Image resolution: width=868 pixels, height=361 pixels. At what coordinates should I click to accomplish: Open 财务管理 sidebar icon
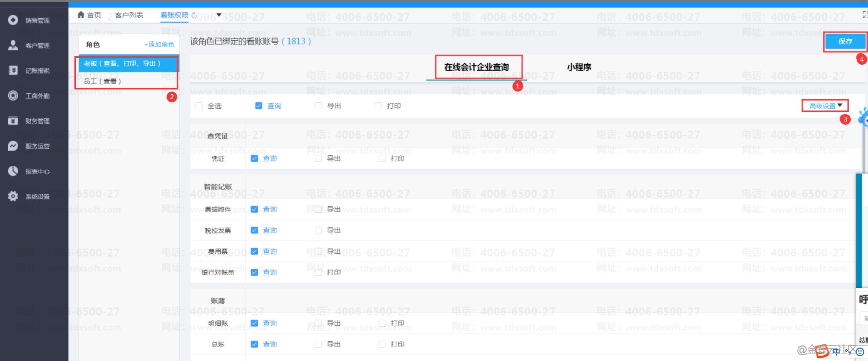point(13,121)
